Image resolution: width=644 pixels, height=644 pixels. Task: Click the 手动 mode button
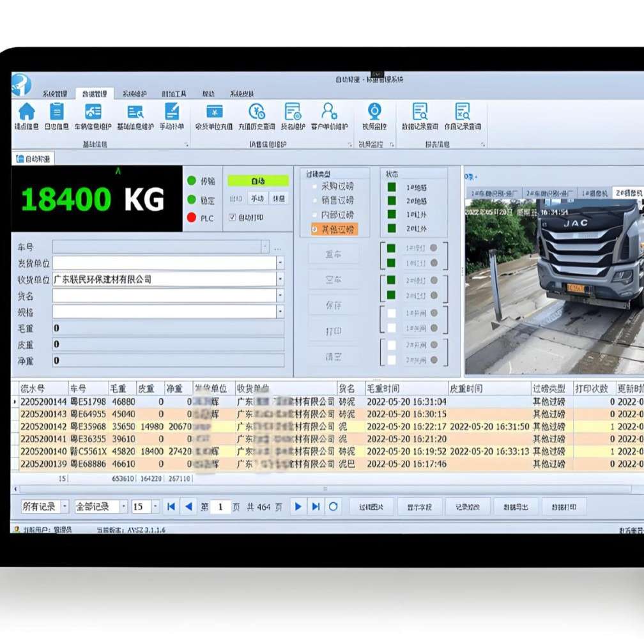[257, 199]
